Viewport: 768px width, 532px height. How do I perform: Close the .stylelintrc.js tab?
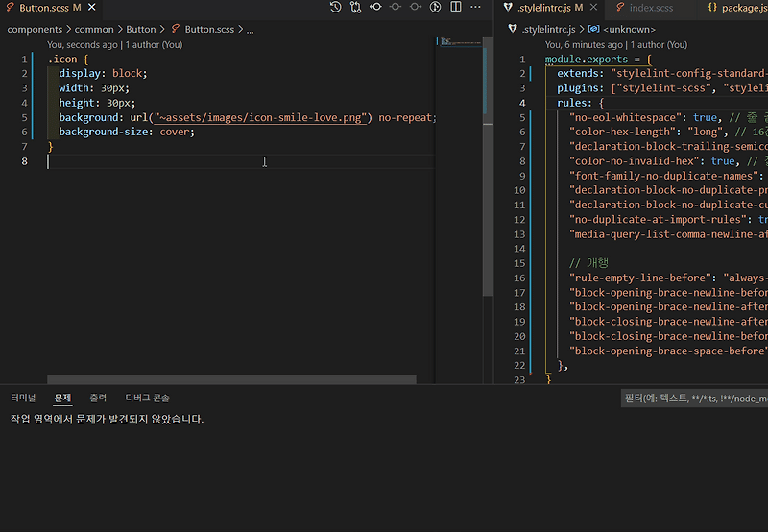pos(592,8)
